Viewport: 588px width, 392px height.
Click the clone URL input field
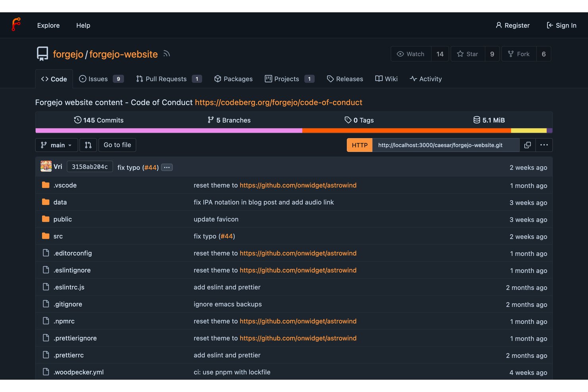coord(446,145)
